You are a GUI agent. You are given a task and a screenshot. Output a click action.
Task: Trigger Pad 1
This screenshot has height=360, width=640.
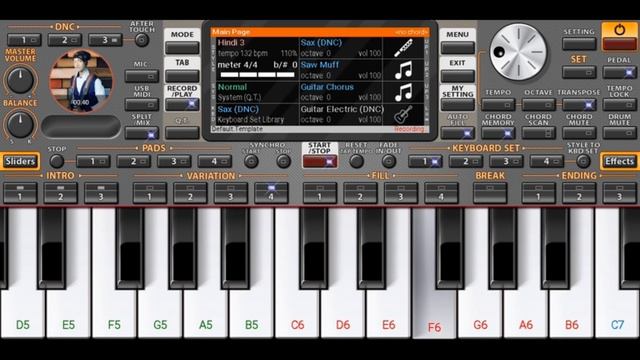[93, 162]
